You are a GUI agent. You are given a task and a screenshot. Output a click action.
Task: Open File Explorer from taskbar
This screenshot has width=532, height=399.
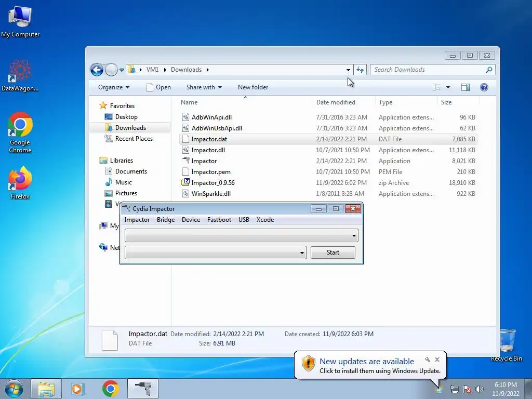[x=46, y=389]
